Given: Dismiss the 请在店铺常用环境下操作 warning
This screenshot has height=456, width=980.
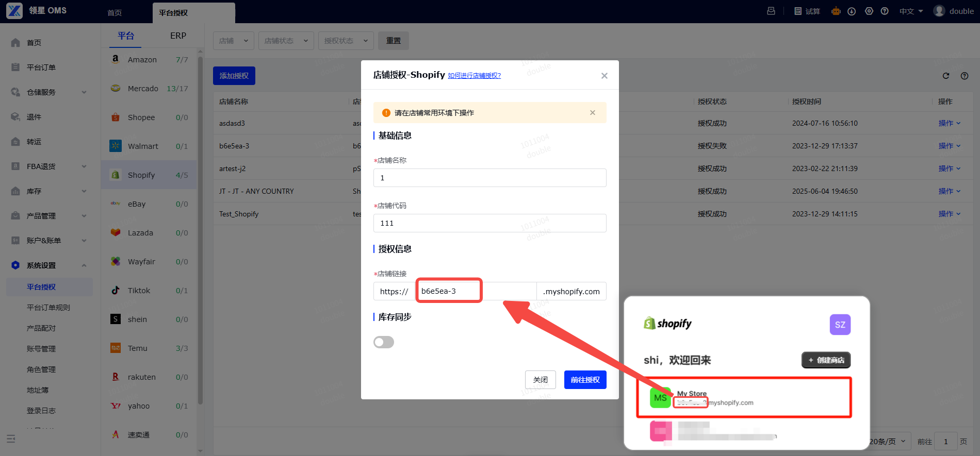Looking at the screenshot, I should tap(593, 113).
